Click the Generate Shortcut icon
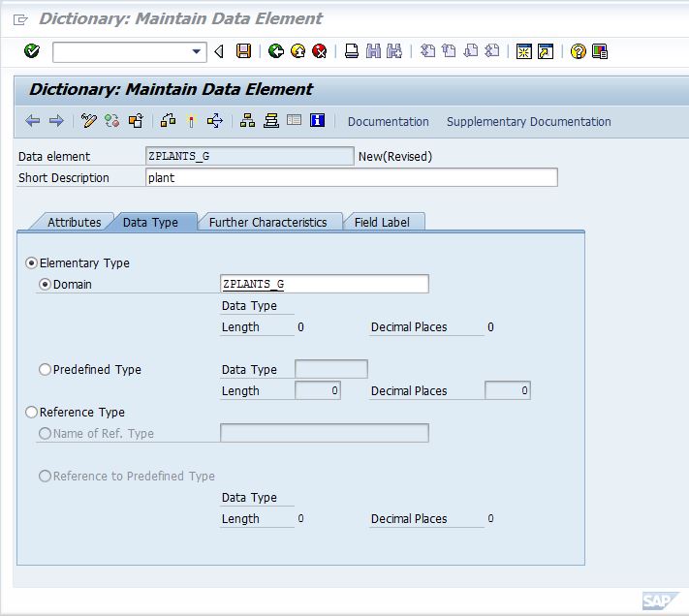 (546, 51)
